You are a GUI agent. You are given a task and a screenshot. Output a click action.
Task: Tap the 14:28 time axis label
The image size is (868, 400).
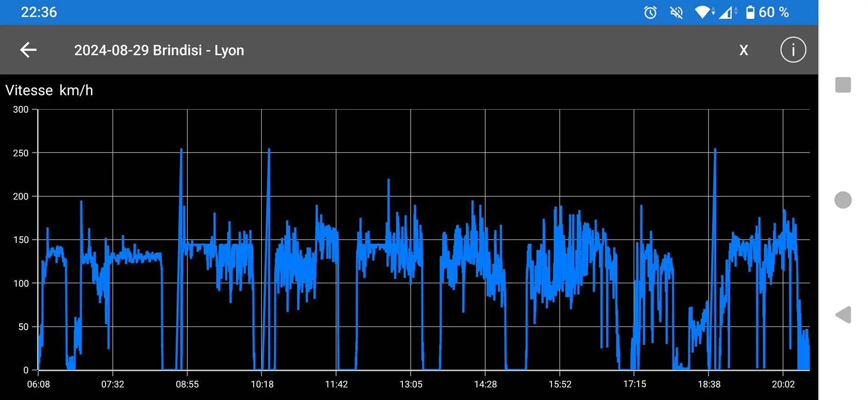pos(486,384)
